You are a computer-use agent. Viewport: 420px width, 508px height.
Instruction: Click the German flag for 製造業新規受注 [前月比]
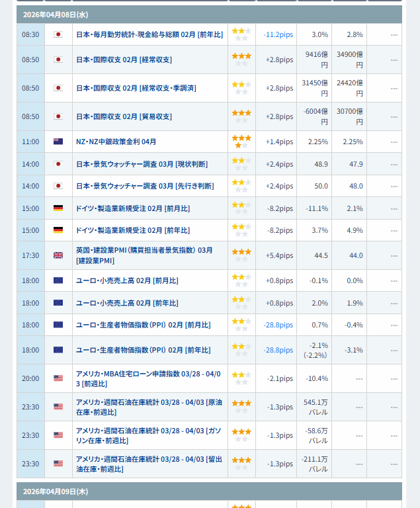coord(58,208)
